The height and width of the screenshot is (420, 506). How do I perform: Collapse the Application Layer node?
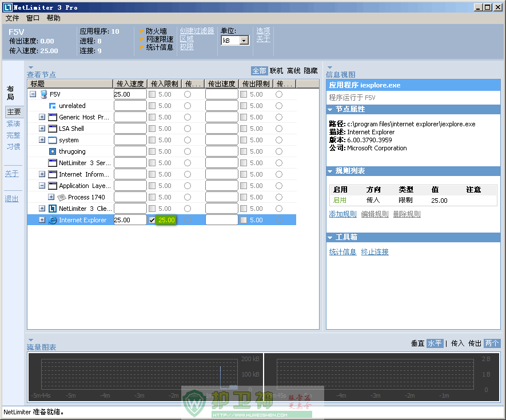42,186
